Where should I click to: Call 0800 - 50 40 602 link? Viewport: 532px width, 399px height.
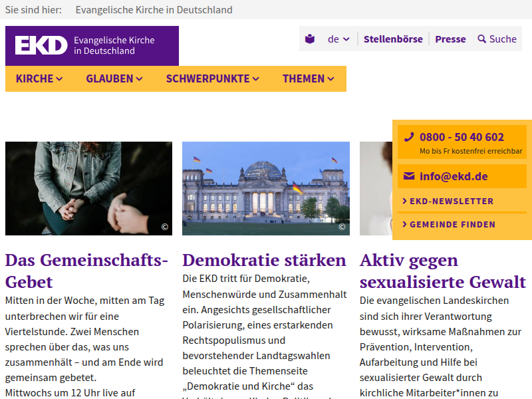coord(462,137)
